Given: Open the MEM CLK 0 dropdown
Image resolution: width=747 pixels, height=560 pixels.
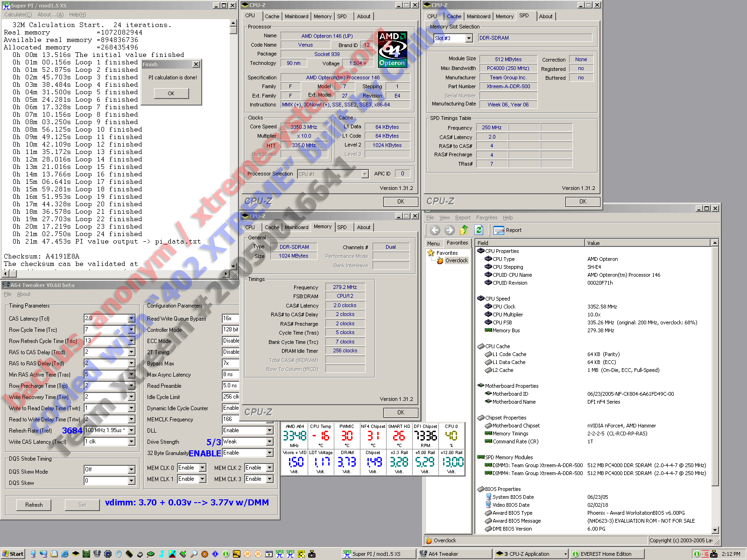Looking at the screenshot, I should (202, 468).
